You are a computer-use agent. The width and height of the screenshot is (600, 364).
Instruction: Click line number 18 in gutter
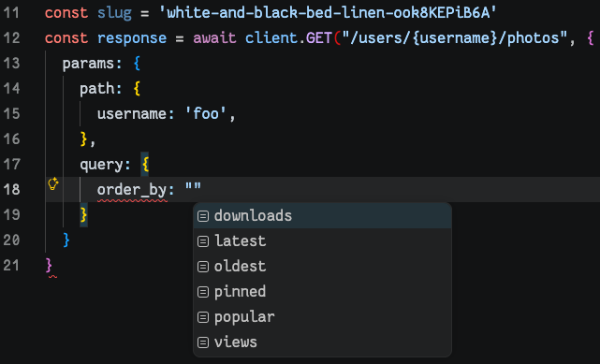click(11, 190)
